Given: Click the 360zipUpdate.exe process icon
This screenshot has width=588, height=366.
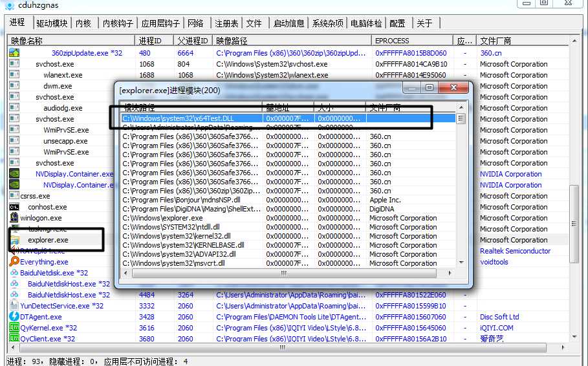Looking at the screenshot, I should click(x=14, y=53).
